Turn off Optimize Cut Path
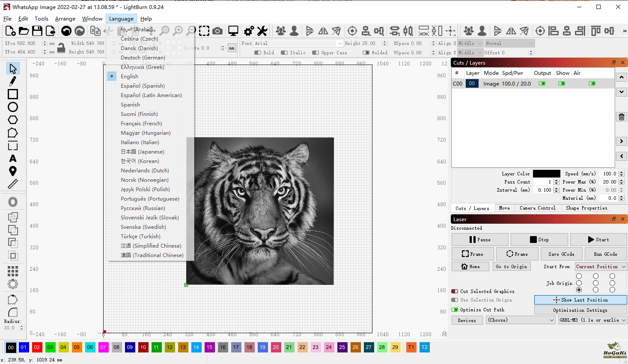The width and height of the screenshot is (628, 364). pos(455,310)
